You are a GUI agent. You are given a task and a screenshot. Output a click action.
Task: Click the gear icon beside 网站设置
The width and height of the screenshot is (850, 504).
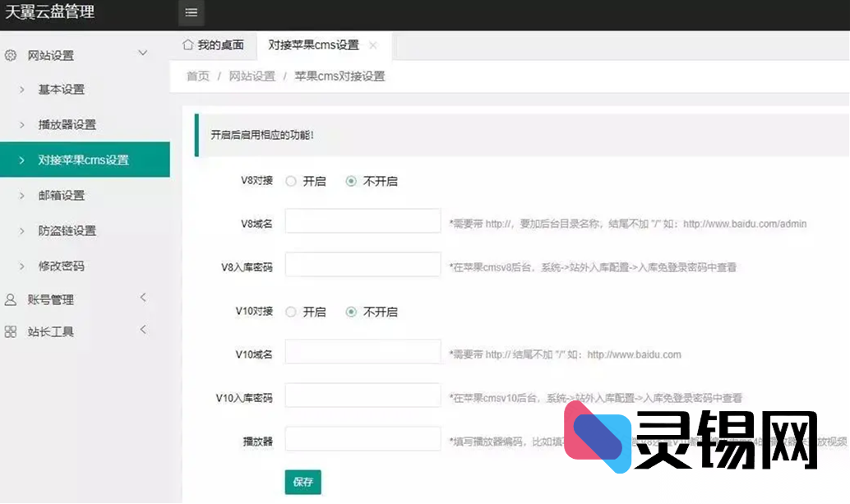pos(10,55)
